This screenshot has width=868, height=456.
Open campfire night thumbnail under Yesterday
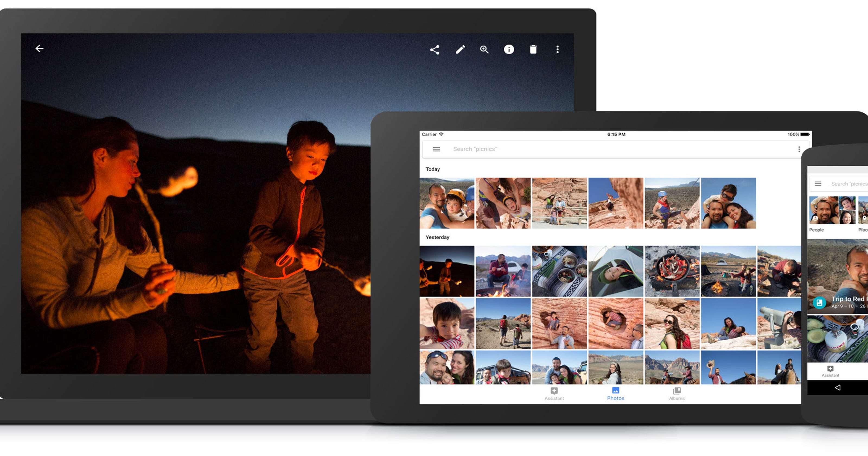[447, 271]
